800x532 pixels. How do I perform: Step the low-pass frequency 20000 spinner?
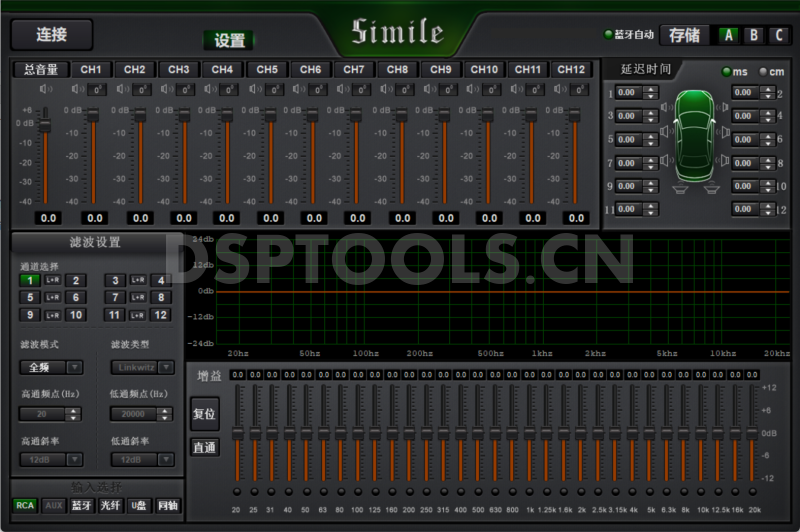165,414
